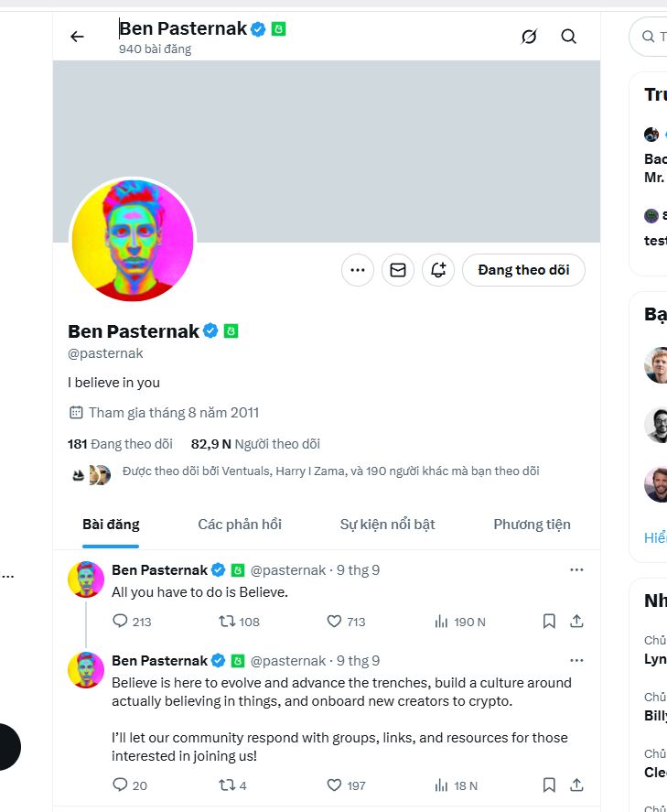Open Ben Pasternak's profile avatar picture
Screen dimensions: 667x812
pyautogui.click(x=132, y=241)
